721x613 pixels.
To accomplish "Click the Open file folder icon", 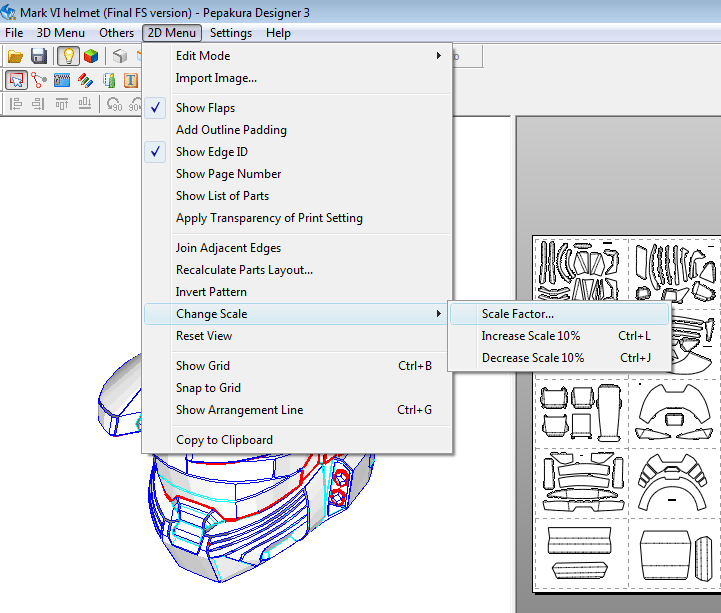I will click(x=16, y=57).
